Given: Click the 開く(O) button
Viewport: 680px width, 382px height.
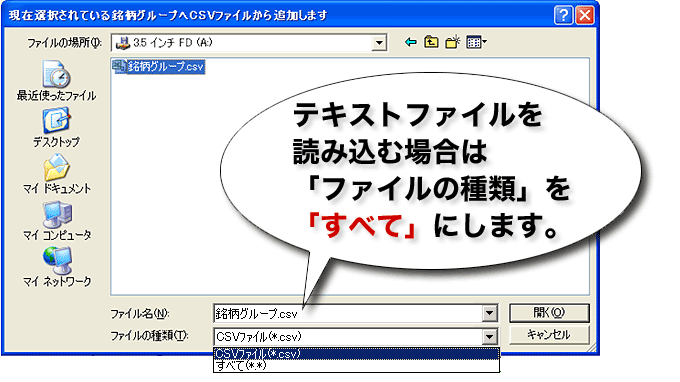Looking at the screenshot, I should [x=549, y=313].
